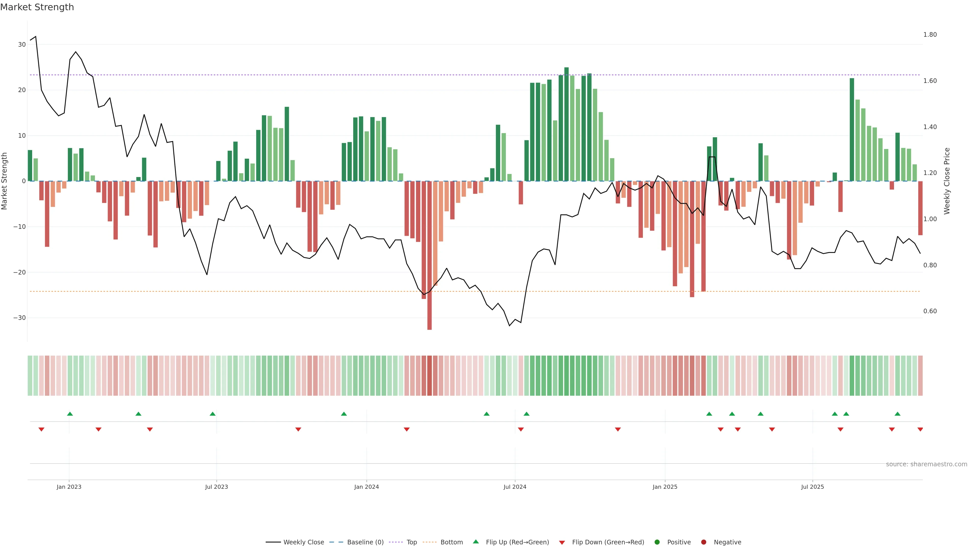Click the source: sharemaestro.com text
980x551 pixels.
tap(926, 464)
